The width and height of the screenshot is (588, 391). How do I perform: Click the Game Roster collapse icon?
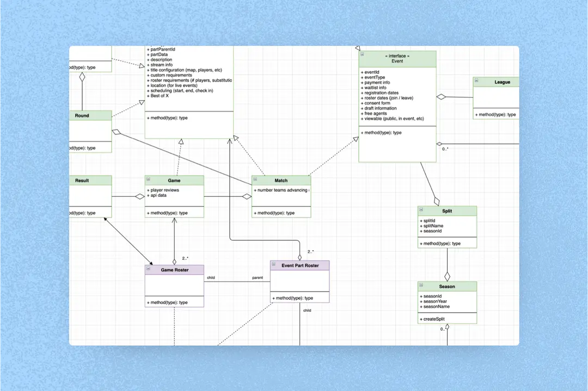coord(149,268)
